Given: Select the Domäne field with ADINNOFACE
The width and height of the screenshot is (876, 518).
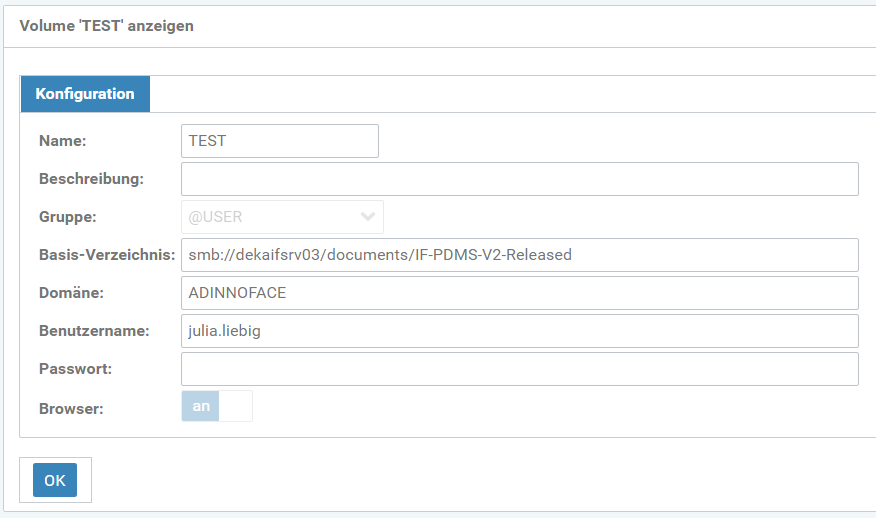Looking at the screenshot, I should pyautogui.click(x=519, y=293).
